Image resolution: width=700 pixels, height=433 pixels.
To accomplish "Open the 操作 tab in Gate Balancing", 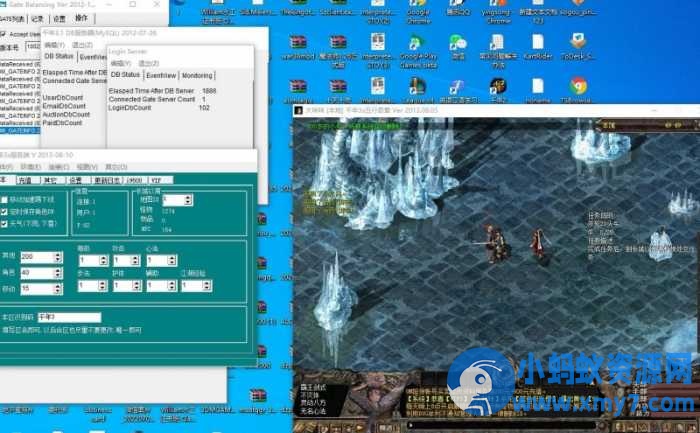I will (x=82, y=18).
